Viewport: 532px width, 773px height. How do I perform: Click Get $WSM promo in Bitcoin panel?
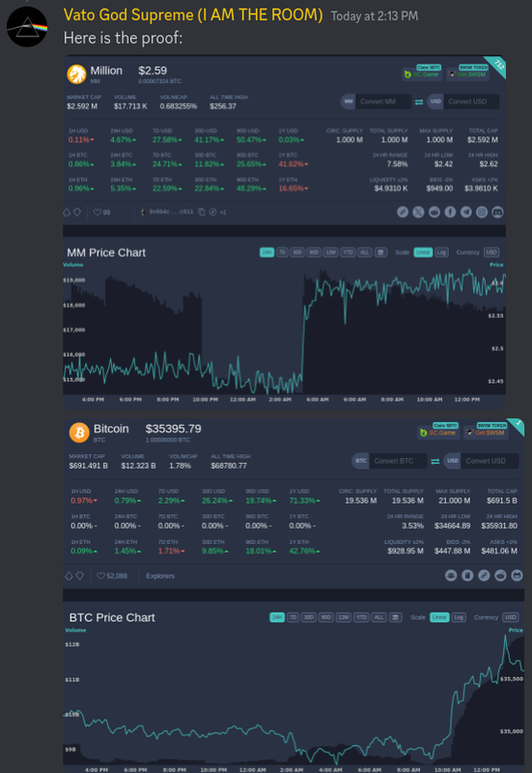(x=486, y=432)
